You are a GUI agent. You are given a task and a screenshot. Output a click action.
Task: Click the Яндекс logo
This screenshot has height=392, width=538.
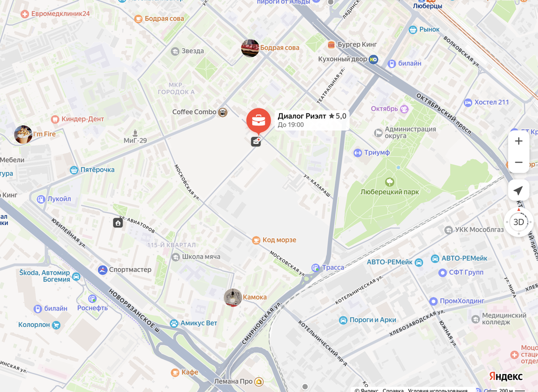[505, 376]
